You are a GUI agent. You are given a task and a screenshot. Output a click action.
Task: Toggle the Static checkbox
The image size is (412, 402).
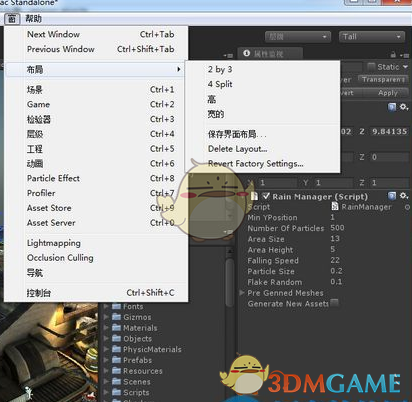371,67
